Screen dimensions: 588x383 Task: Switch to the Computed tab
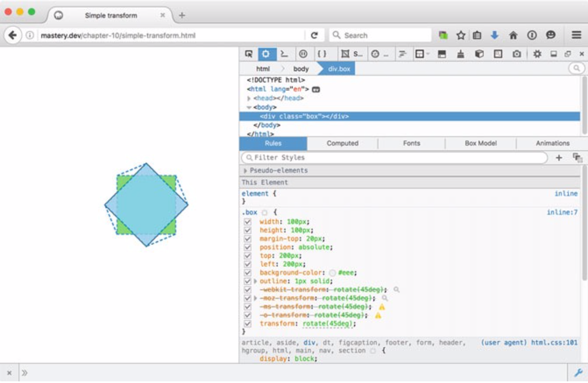tap(342, 143)
